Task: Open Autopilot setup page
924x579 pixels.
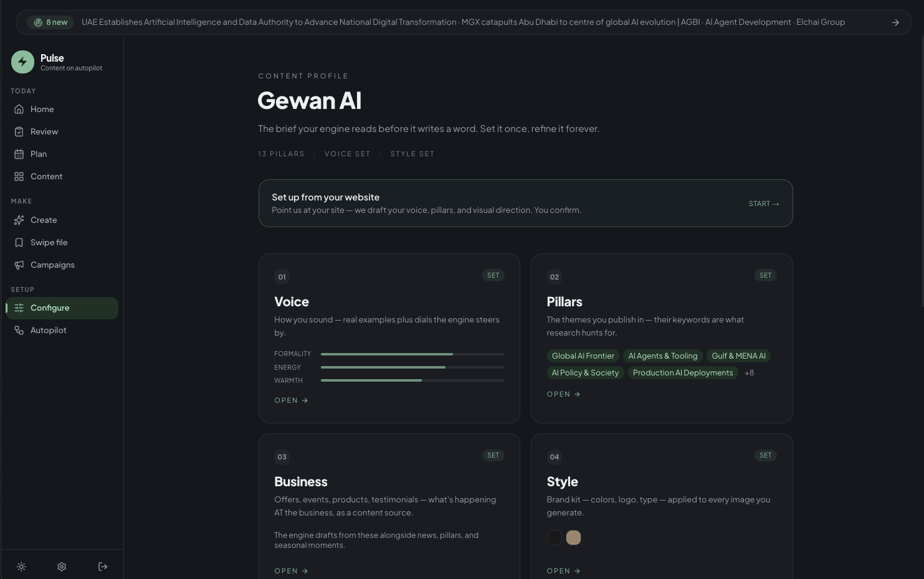Action: pyautogui.click(x=62, y=330)
